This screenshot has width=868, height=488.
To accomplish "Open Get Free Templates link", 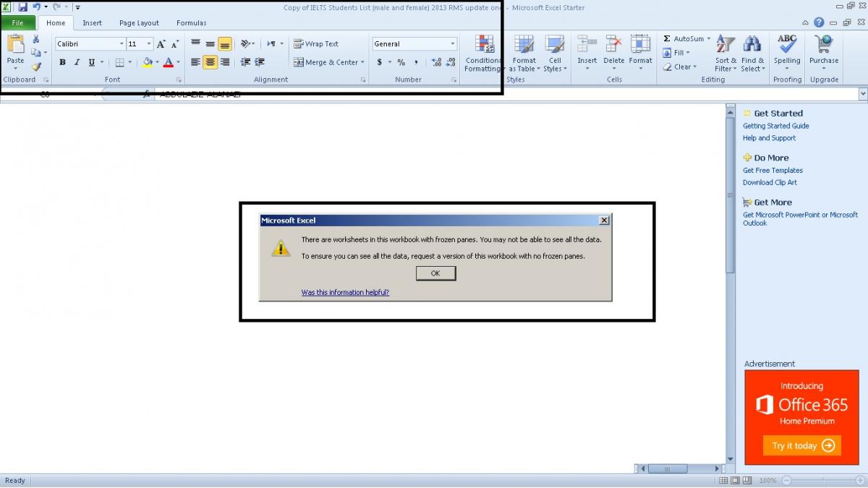I will 773,171.
